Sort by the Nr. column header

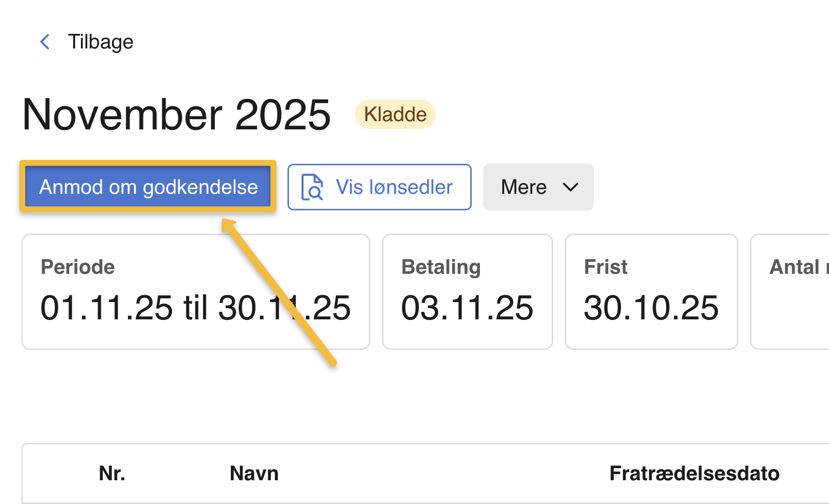(x=112, y=473)
